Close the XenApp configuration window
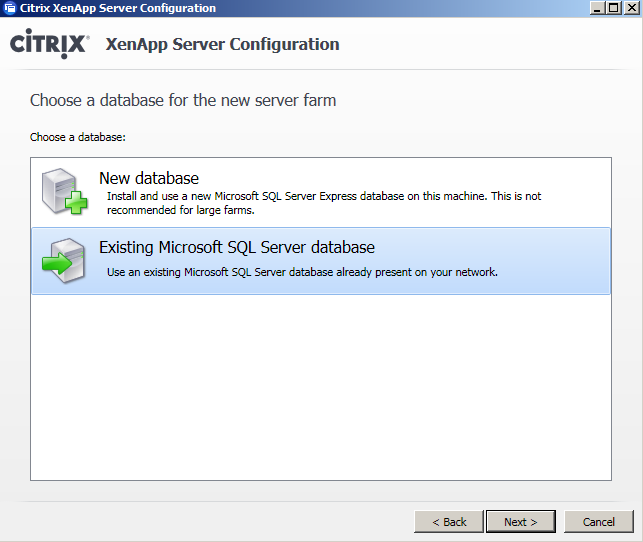This screenshot has width=643, height=542. click(632, 8)
